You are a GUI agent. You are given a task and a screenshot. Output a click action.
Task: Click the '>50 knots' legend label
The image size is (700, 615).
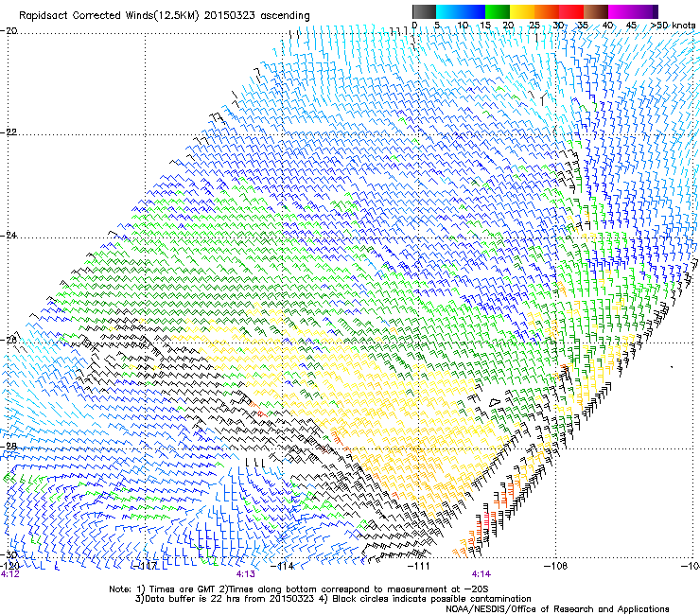(x=673, y=26)
